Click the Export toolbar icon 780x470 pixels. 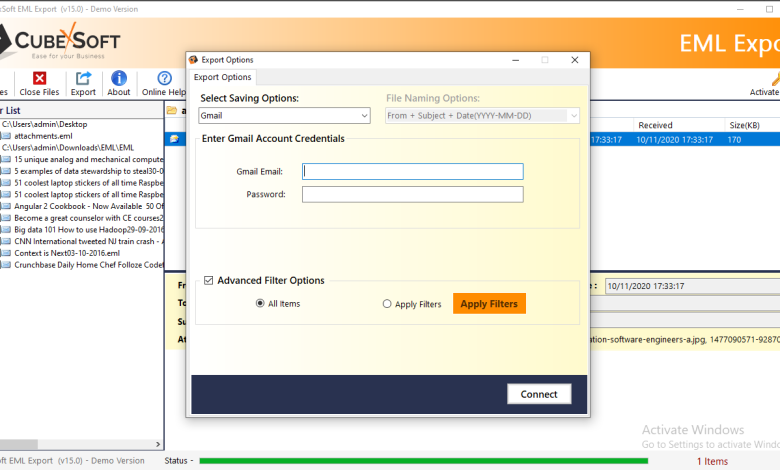[x=83, y=78]
